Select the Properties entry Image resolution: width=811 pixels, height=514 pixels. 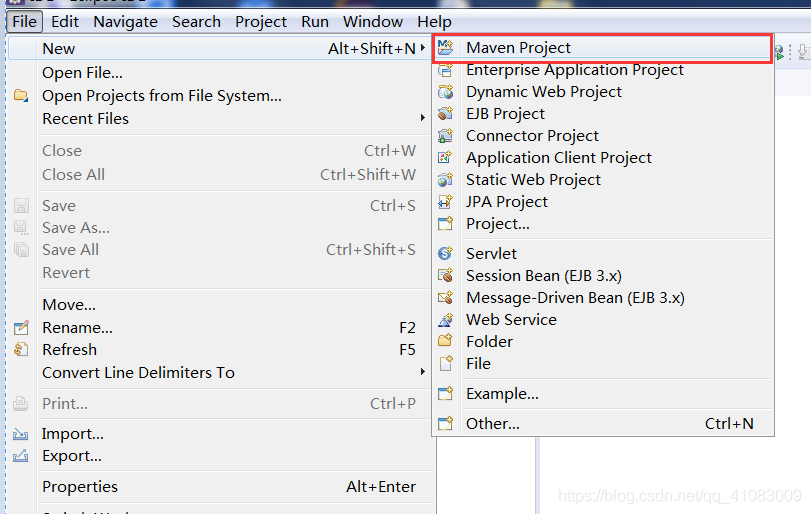[220, 487]
